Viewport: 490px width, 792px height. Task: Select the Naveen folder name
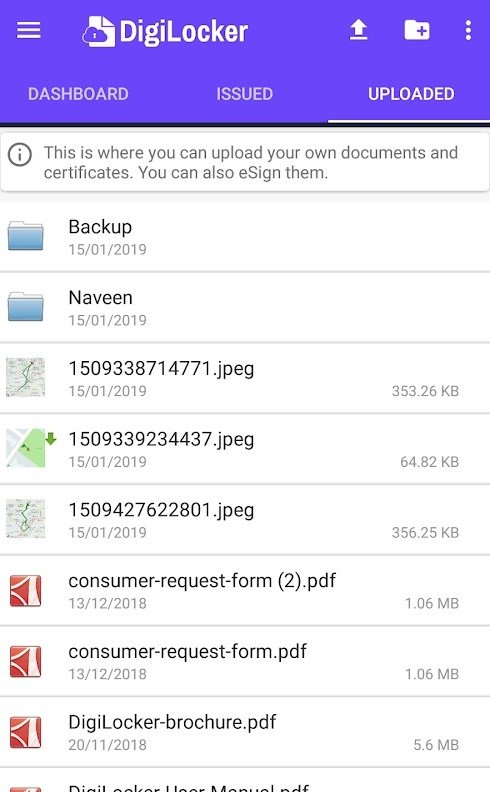pos(101,298)
